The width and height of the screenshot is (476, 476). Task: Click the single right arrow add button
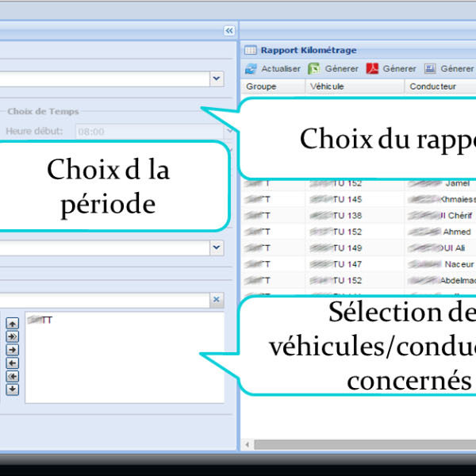tap(13, 350)
